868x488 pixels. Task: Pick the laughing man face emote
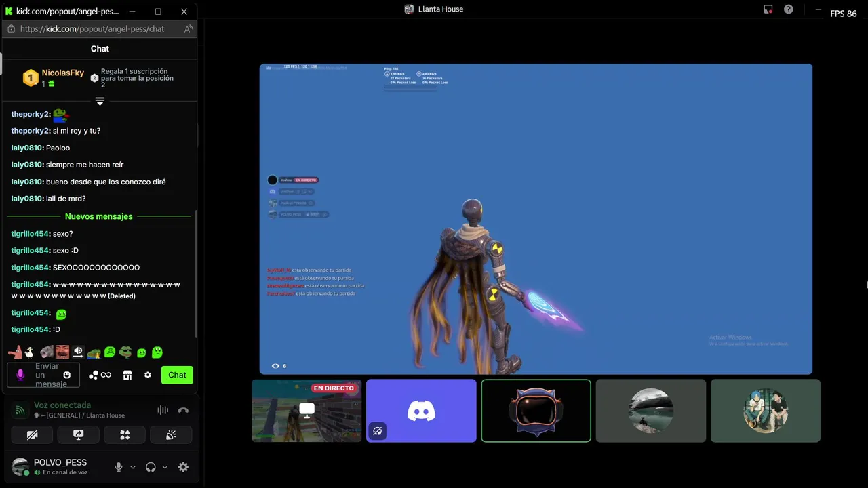62,352
